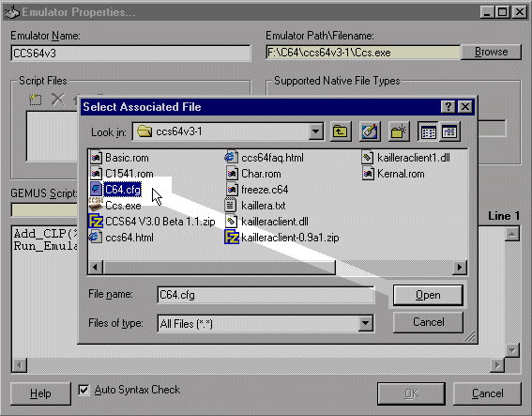Image resolution: width=532 pixels, height=416 pixels.
Task: Toggle Auto Syntax Check checkbox
Action: point(84,390)
